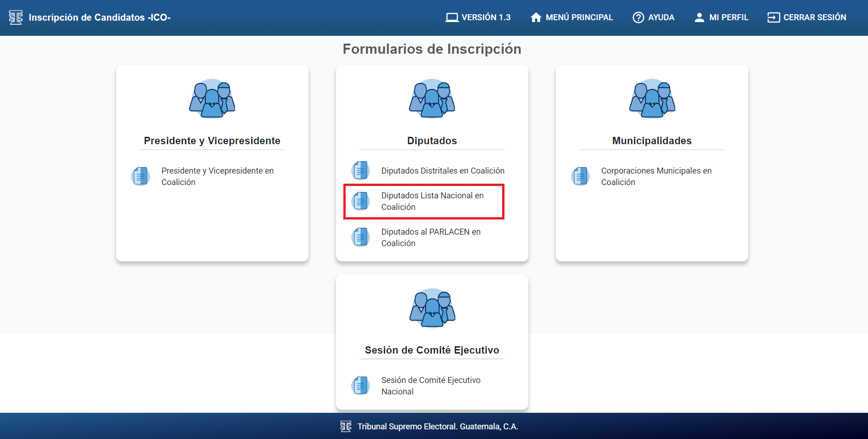Go to MI PERFIL
Viewport: 868px width, 439px height.
(721, 17)
